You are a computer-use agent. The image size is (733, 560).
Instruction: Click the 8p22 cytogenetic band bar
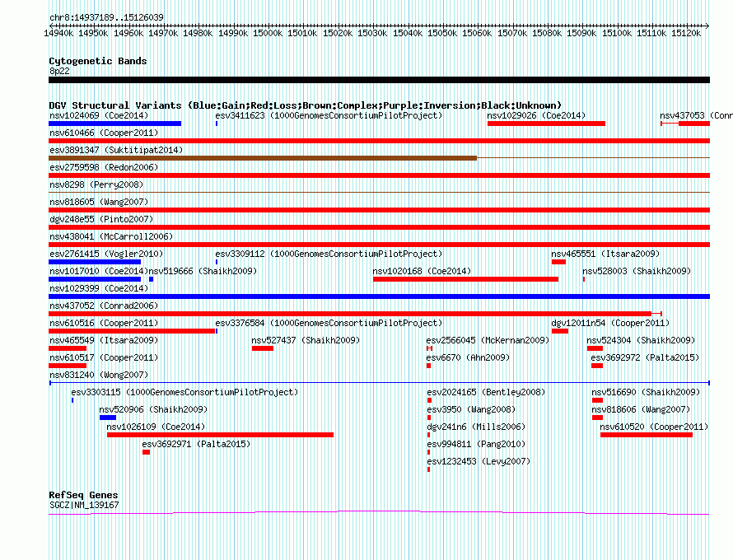point(379,80)
